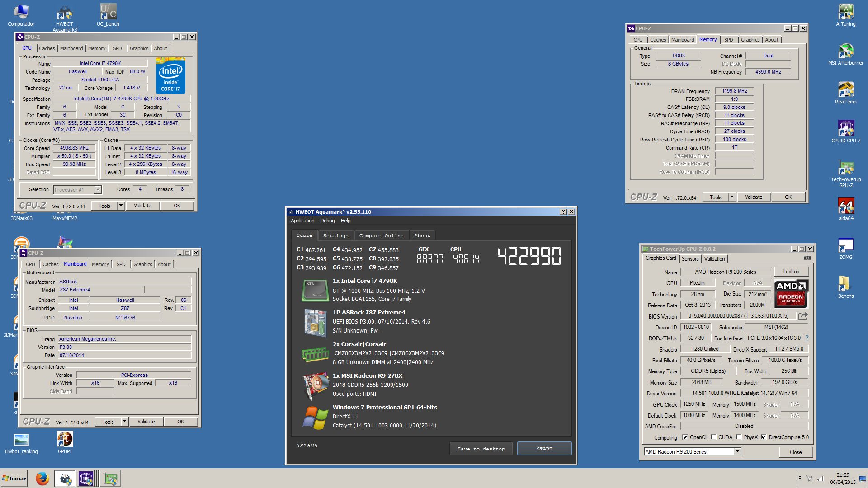Click the GPU-Z taskbar button
868x488 pixels.
pyautogui.click(x=111, y=478)
